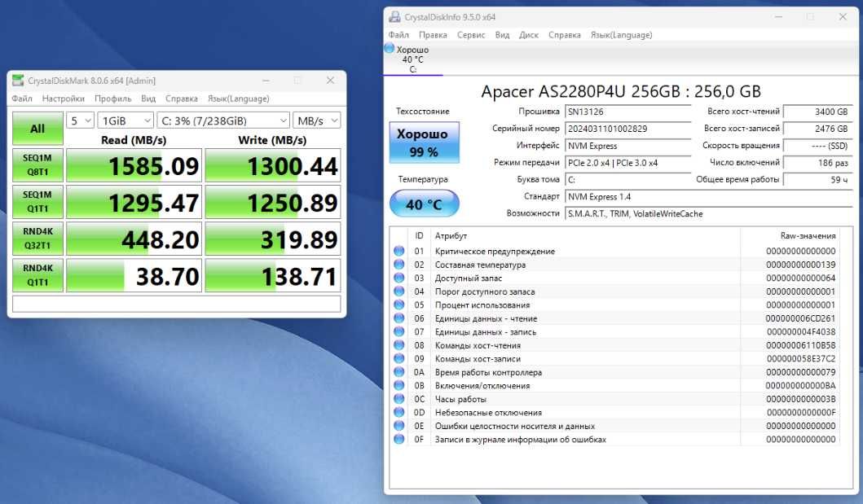Click the Общее время работы value 59 ч
This screenshot has width=863, height=504.
[x=818, y=180]
